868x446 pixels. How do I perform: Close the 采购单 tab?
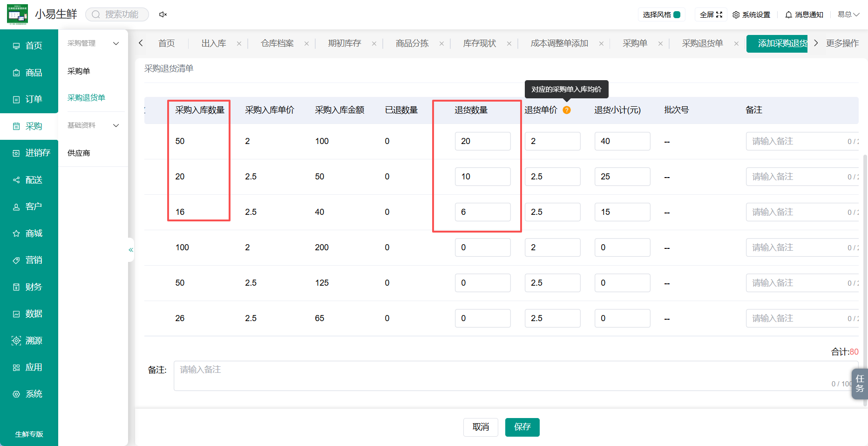tap(660, 43)
